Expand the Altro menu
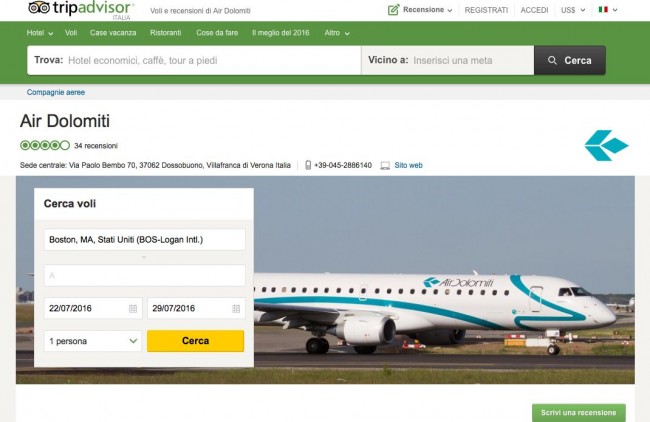The image size is (650, 422). (337, 33)
